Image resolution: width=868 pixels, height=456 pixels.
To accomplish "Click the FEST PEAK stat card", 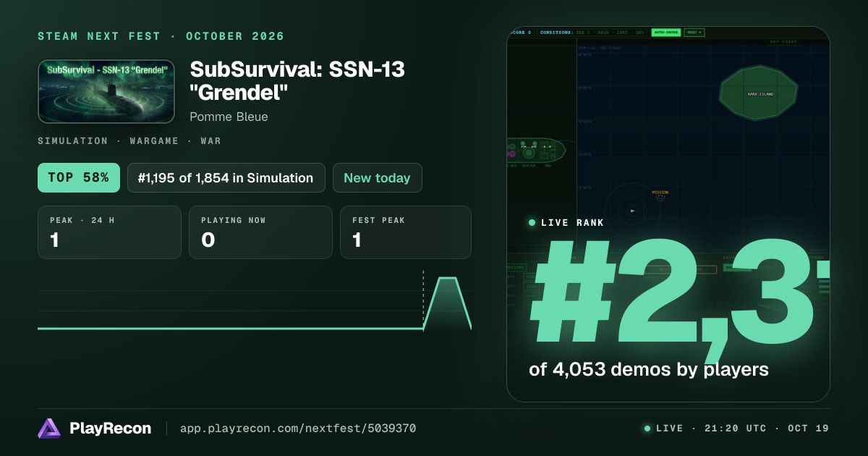I will (x=405, y=232).
